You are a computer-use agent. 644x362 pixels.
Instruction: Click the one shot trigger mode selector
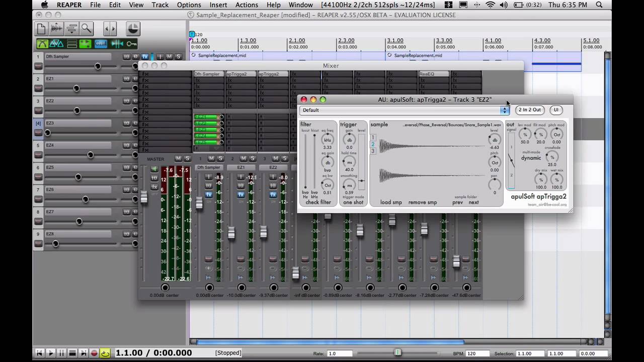click(x=353, y=203)
